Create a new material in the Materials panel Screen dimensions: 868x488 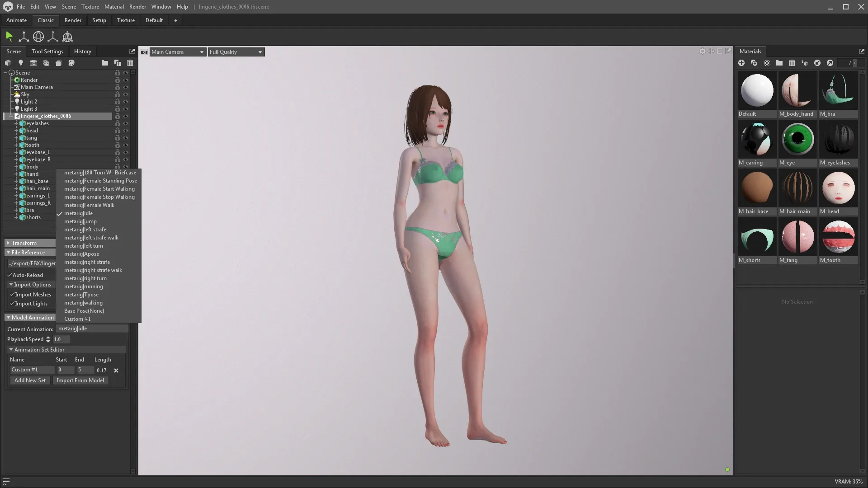pos(741,63)
